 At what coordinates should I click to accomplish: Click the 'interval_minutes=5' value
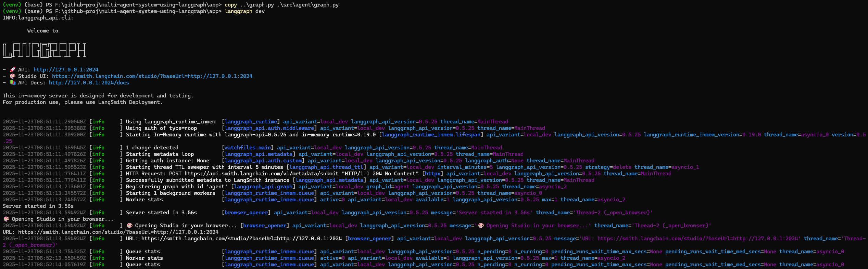point(465,167)
